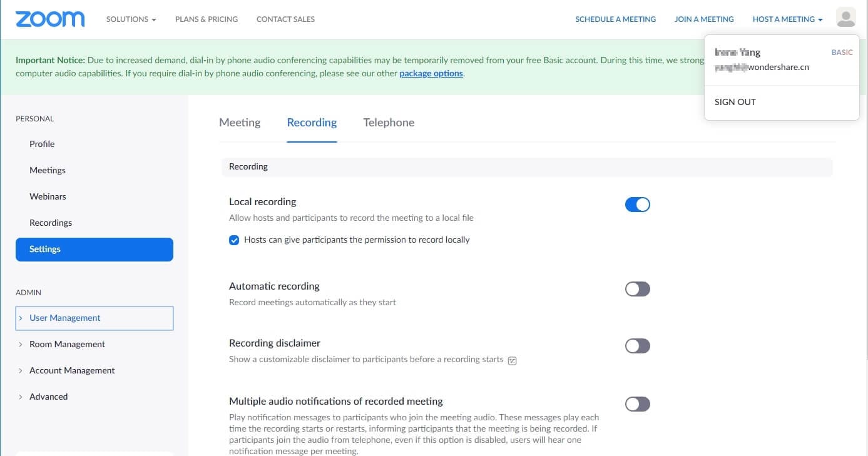The height and width of the screenshot is (456, 868).
Task: Open the package options link
Action: (431, 74)
